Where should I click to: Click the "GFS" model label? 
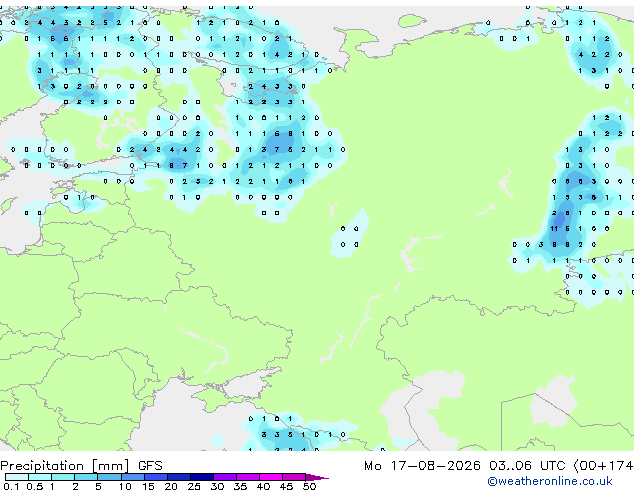(150, 466)
